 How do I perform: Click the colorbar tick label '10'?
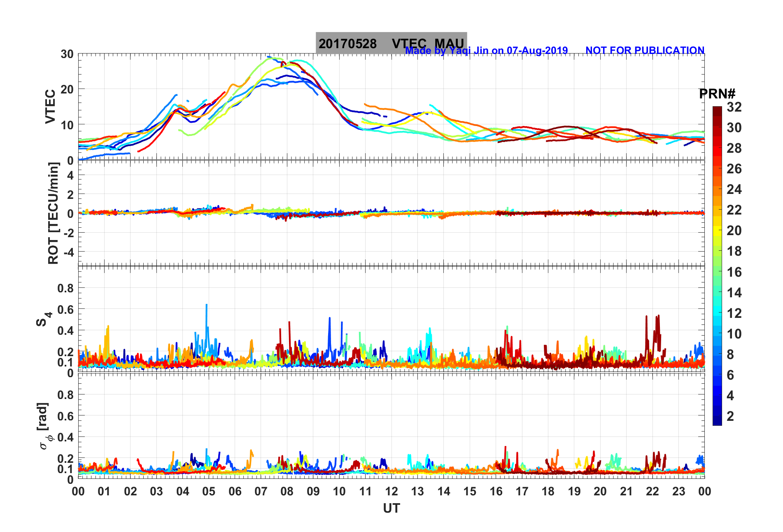pyautogui.click(x=734, y=334)
